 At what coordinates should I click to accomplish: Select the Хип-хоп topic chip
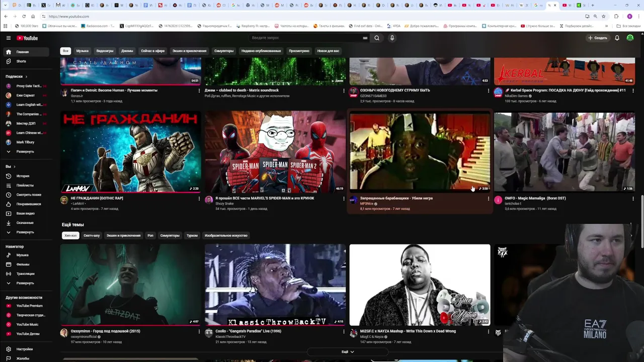pyautogui.click(x=70, y=235)
